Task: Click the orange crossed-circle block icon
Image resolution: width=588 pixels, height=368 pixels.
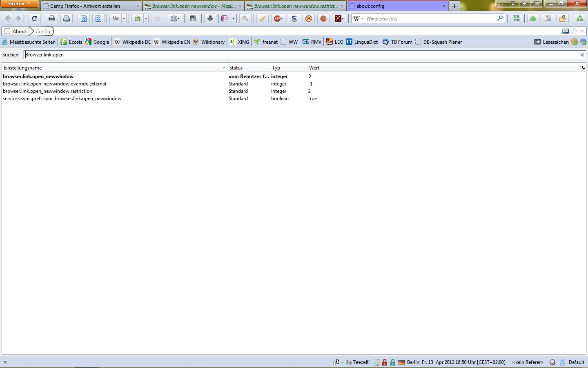Action: pyautogui.click(x=309, y=18)
